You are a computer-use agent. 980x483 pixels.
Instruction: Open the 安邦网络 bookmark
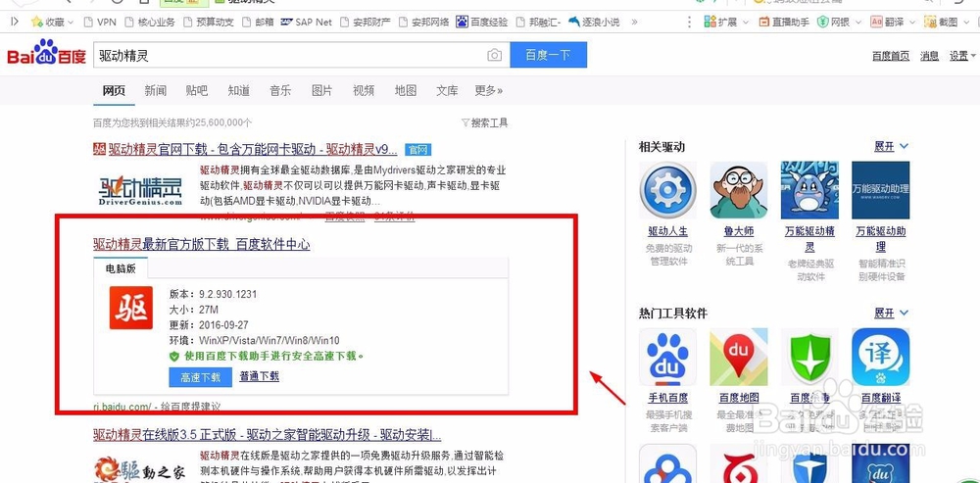pyautogui.click(x=423, y=22)
